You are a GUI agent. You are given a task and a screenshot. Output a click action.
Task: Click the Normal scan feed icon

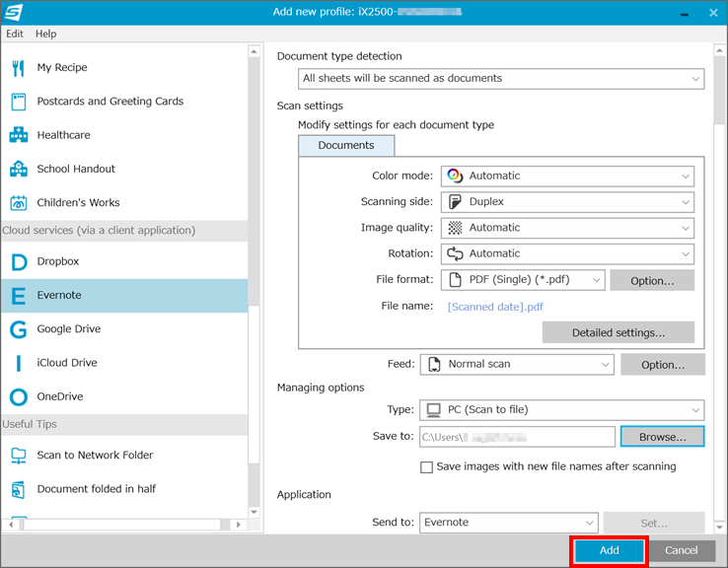coord(434,365)
